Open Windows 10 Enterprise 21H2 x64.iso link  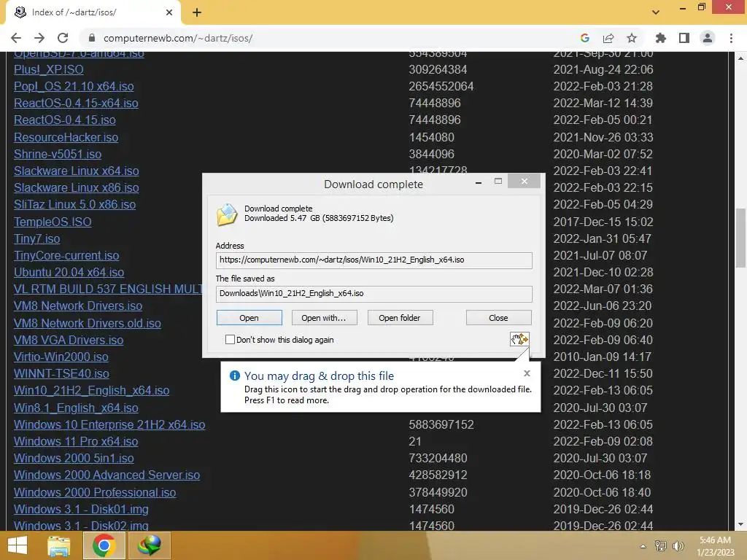(109, 424)
